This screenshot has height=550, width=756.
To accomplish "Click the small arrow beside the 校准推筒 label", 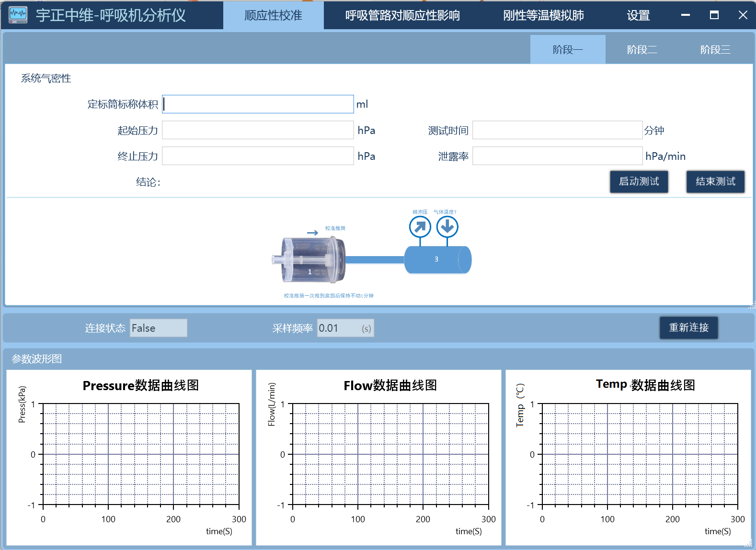I will point(312,233).
